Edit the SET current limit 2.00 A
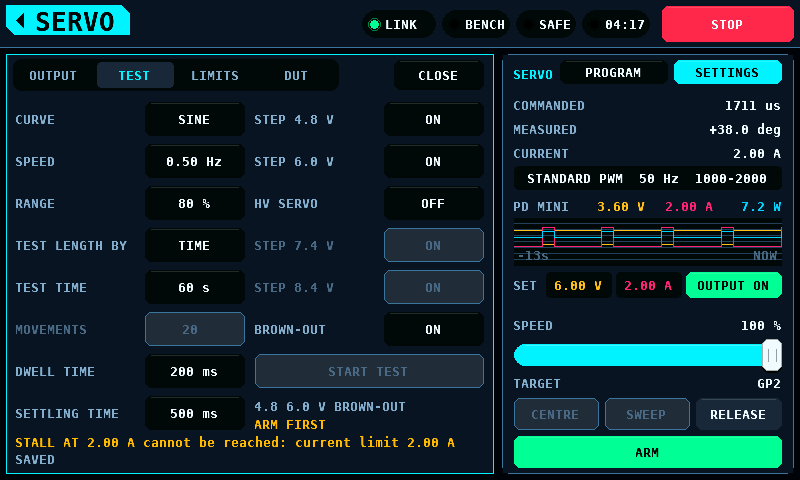The height and width of the screenshot is (480, 800). [x=648, y=286]
